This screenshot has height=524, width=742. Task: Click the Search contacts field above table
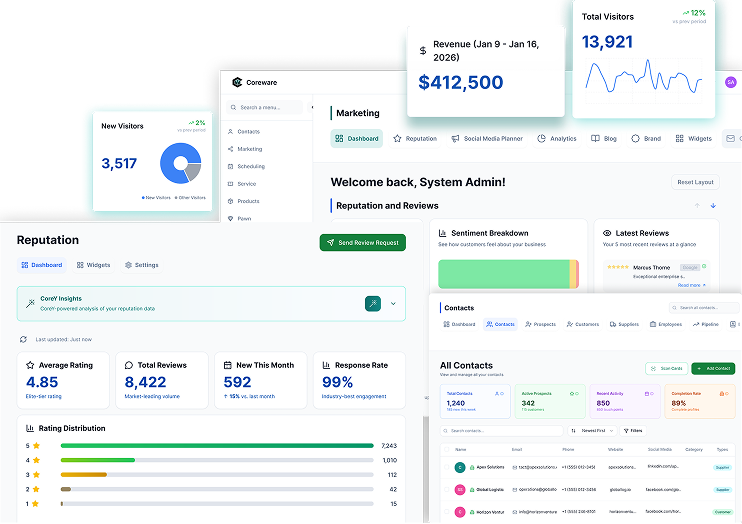click(x=502, y=431)
